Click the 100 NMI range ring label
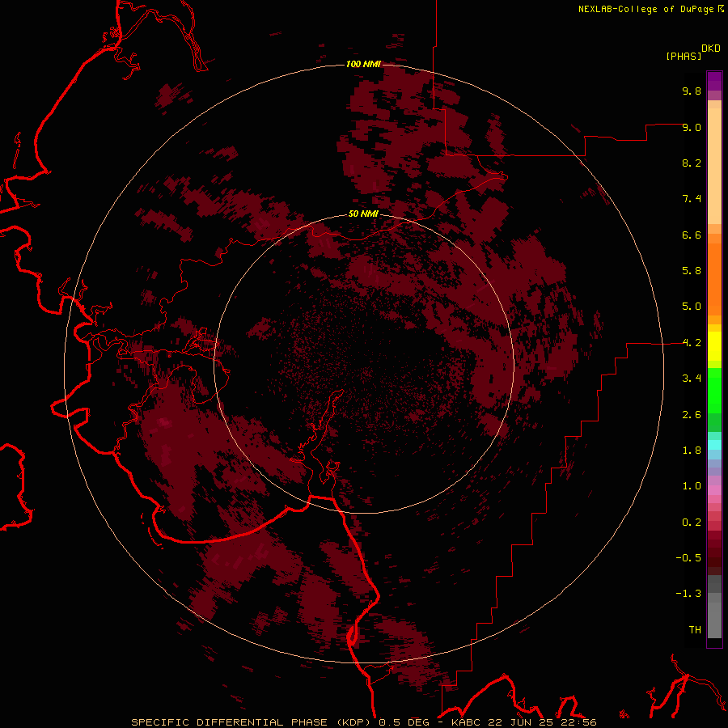 pyautogui.click(x=363, y=64)
